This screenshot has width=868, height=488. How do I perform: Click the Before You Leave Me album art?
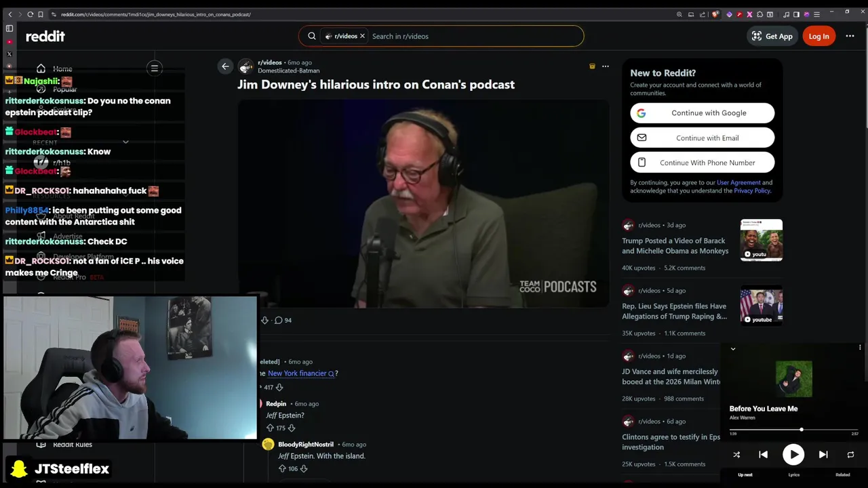tap(794, 379)
